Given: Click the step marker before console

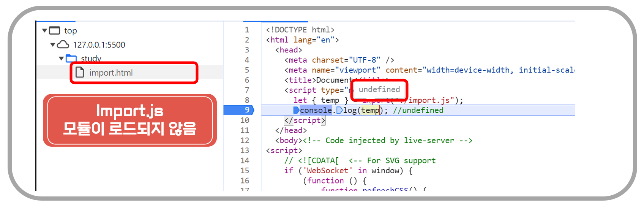Looking at the screenshot, I should 296,110.
